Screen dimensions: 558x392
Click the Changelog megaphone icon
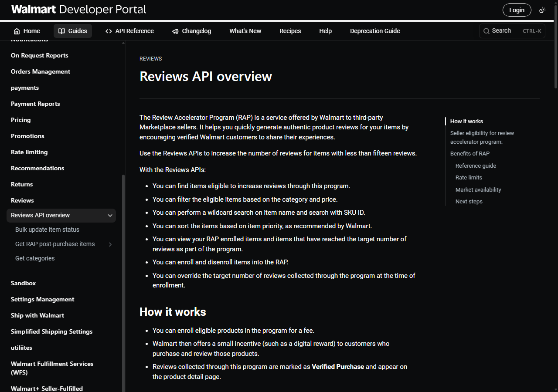click(x=175, y=31)
